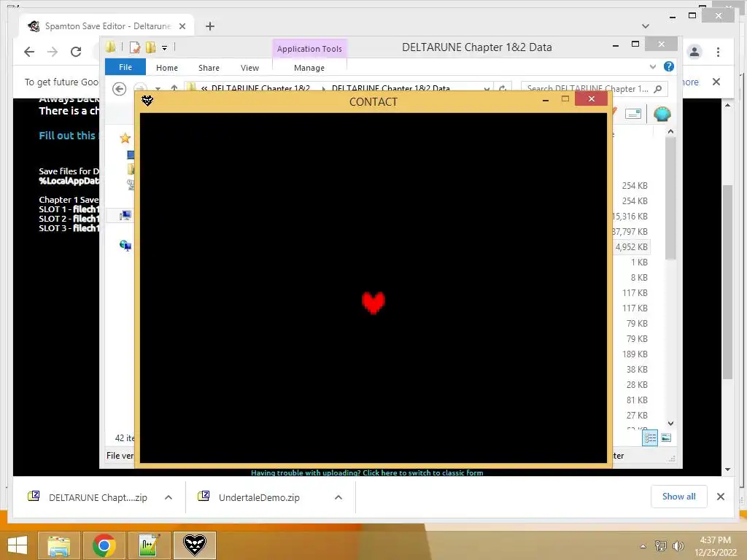Select the 189 KB file size entry
The height and width of the screenshot is (560, 747).
(635, 354)
